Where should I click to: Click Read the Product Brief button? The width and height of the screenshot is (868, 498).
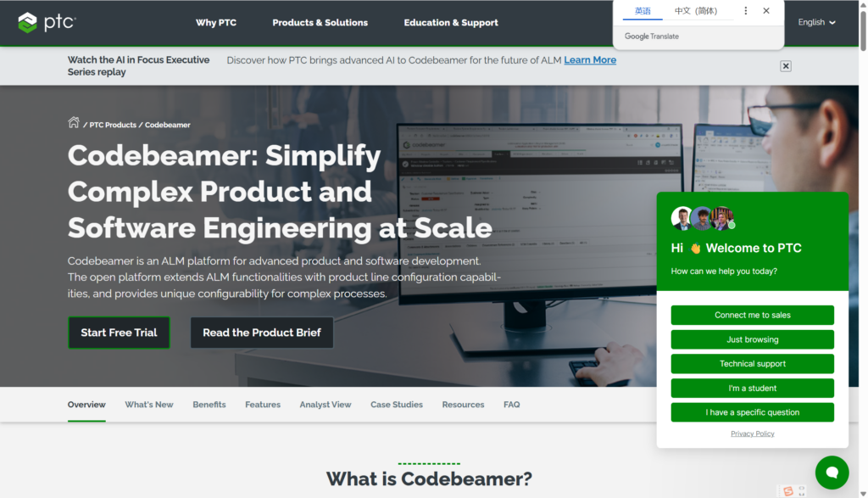[262, 333]
